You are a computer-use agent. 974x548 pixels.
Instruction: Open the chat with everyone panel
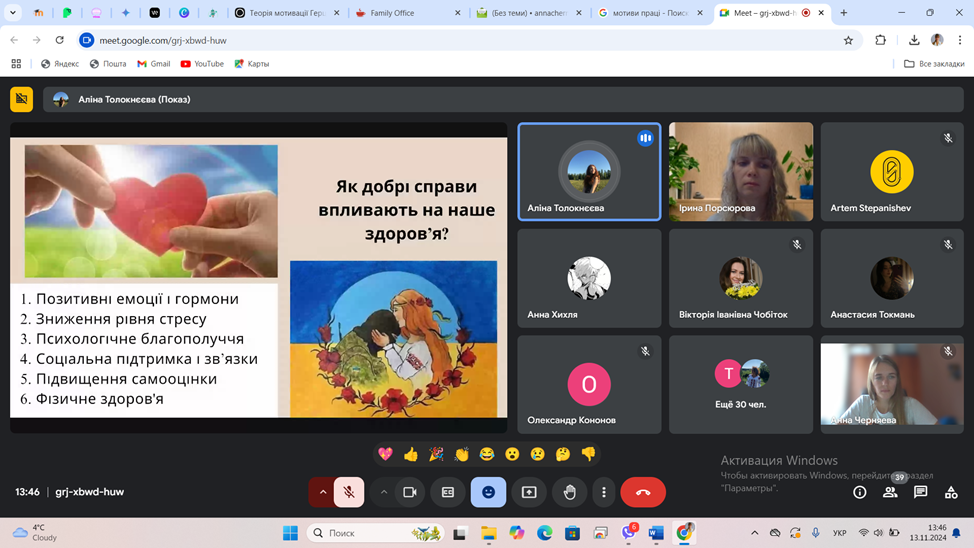[920, 492]
